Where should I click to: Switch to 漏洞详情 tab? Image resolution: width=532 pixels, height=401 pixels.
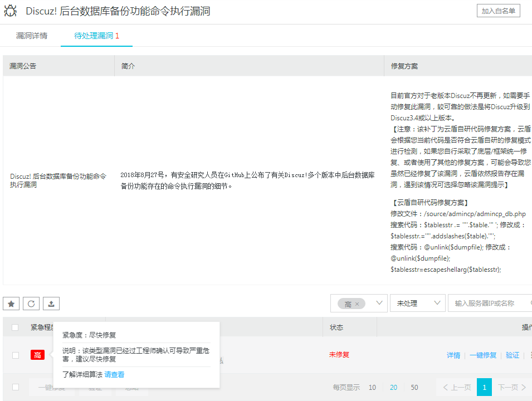(32, 36)
